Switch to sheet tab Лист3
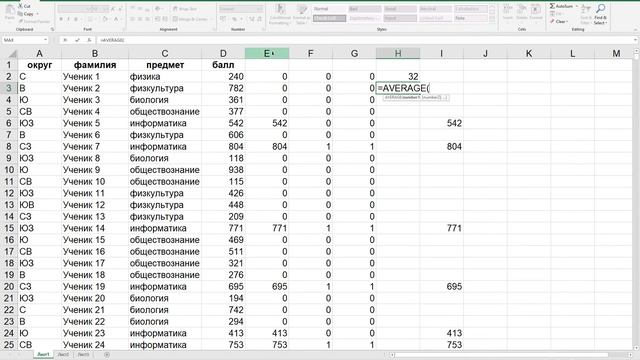The height and width of the screenshot is (360, 640). 83,355
